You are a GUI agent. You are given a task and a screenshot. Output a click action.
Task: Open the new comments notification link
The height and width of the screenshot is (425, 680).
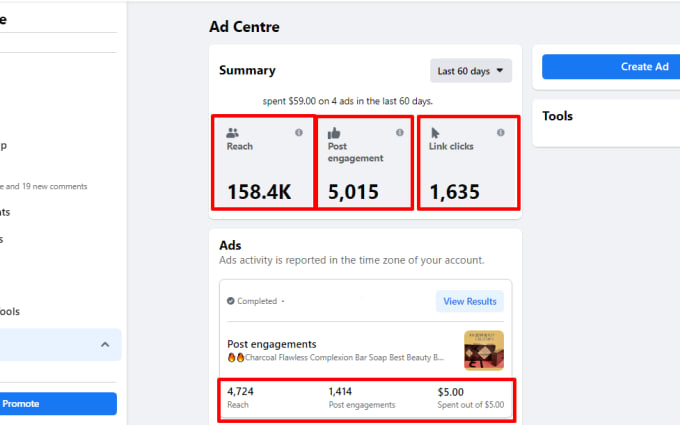[44, 186]
